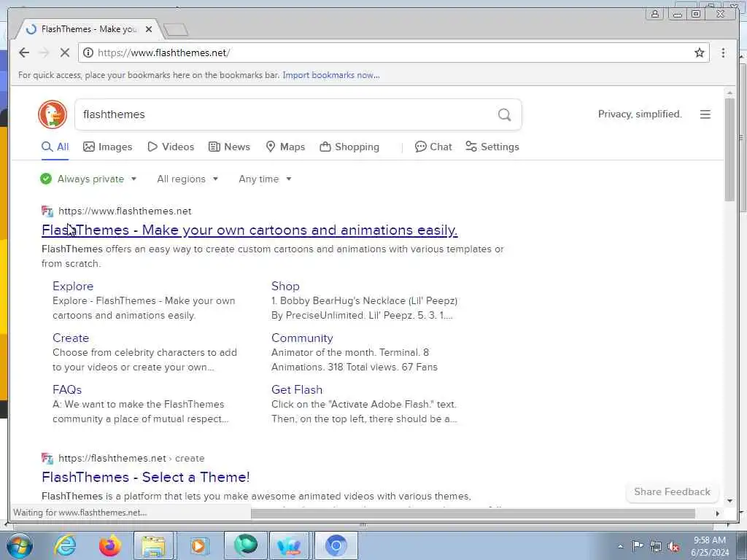
Task: Click the network icon in system tray
Action: coord(656,546)
